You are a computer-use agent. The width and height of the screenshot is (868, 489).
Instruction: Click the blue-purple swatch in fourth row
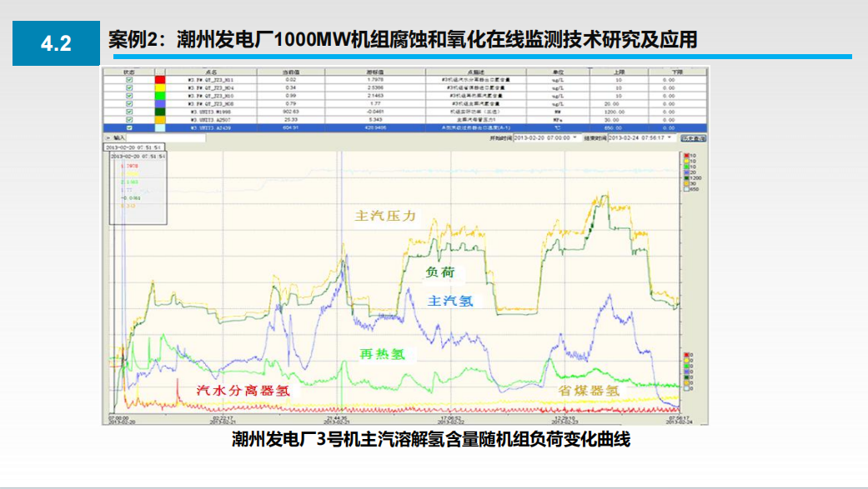click(160, 103)
